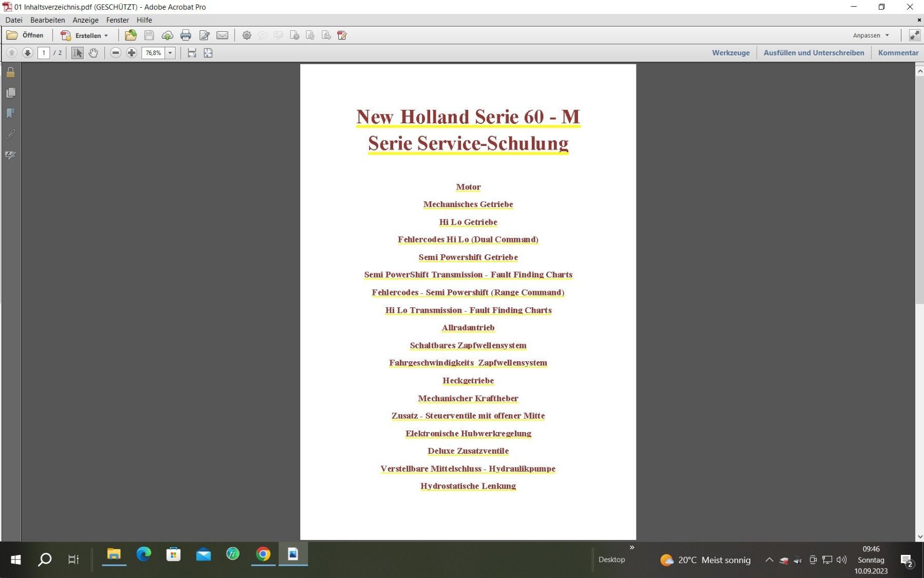Select the hand pan tool
The width and height of the screenshot is (924, 578).
pos(93,53)
